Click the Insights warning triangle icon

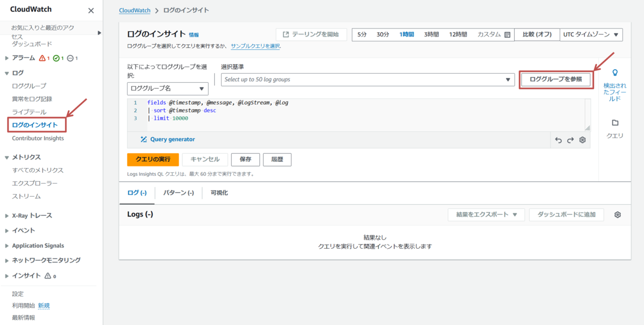(x=48, y=276)
